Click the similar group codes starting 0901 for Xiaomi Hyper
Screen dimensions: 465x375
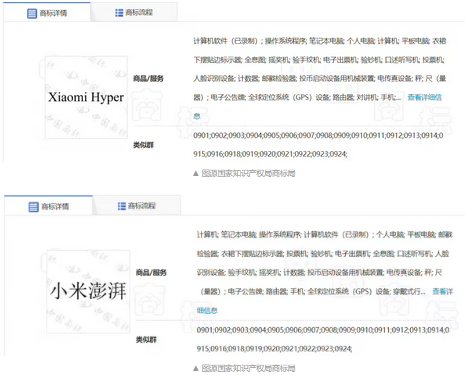click(318, 145)
